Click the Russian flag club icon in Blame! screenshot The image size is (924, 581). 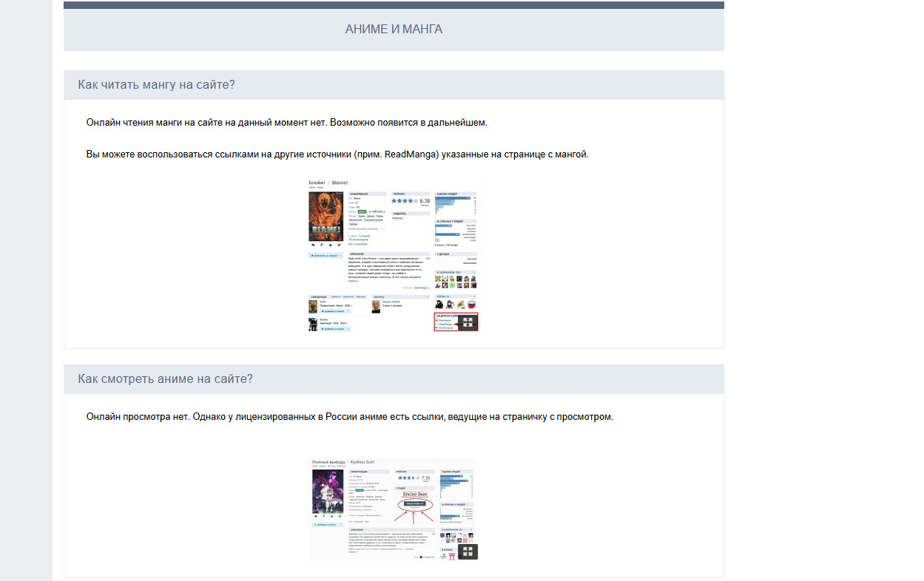click(x=471, y=305)
